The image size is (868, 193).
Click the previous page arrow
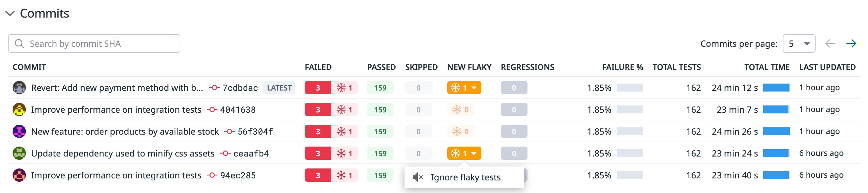(830, 43)
